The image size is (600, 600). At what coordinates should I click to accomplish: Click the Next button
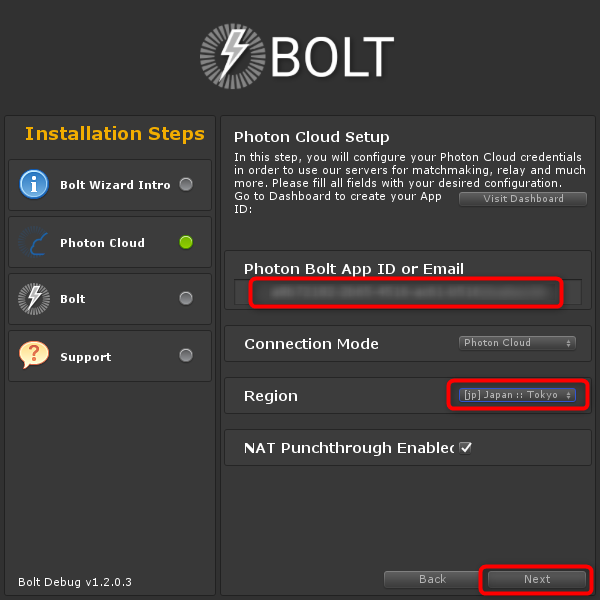point(536,579)
